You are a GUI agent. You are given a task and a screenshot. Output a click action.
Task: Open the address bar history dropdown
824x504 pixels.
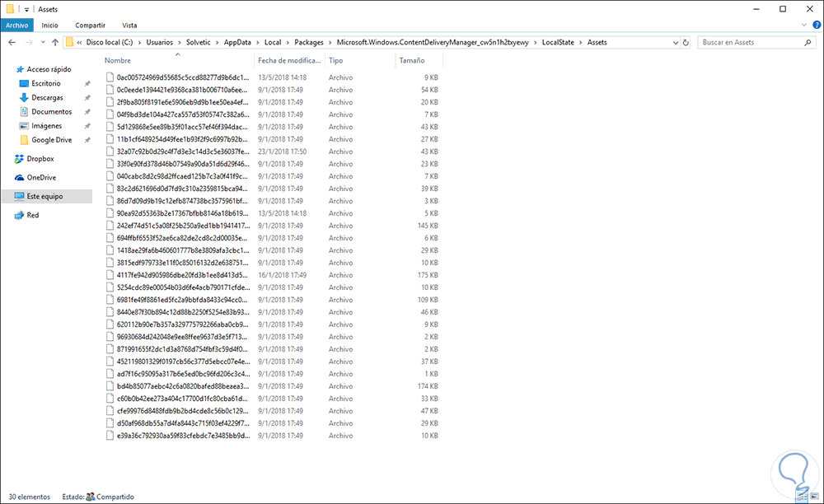click(x=676, y=42)
